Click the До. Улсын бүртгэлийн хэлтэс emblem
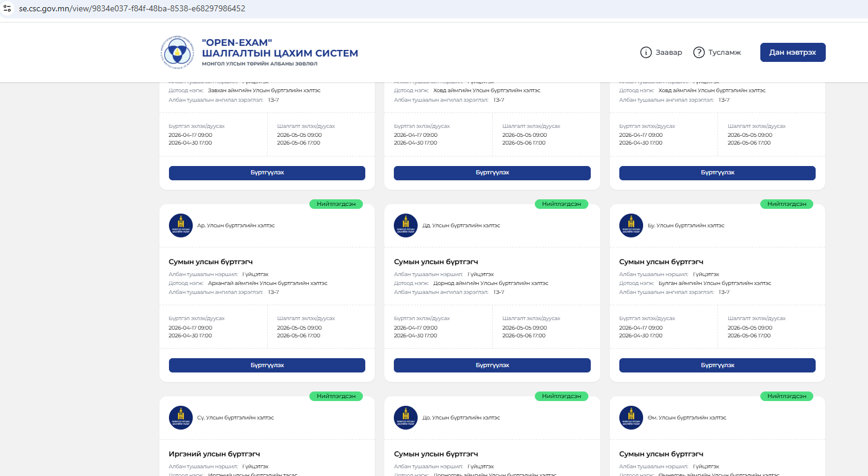This screenshot has height=476, width=868. coord(406,418)
